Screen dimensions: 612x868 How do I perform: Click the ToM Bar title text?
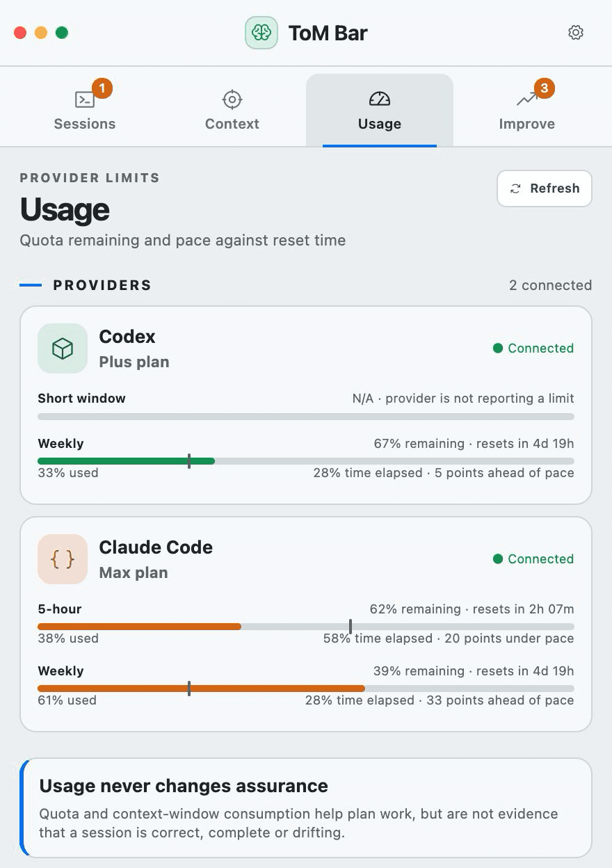(328, 33)
